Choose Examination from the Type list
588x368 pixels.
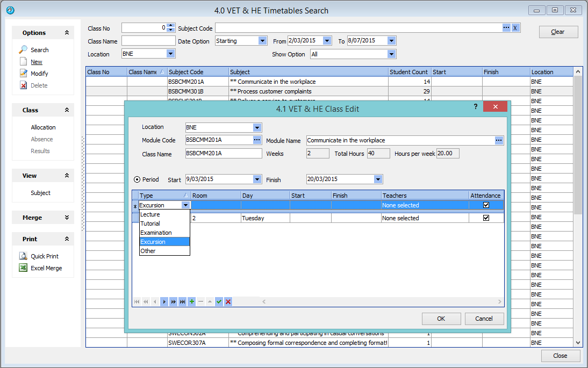[156, 233]
